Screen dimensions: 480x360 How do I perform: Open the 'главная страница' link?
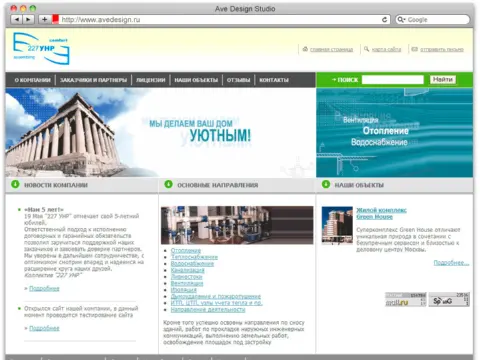tap(331, 50)
